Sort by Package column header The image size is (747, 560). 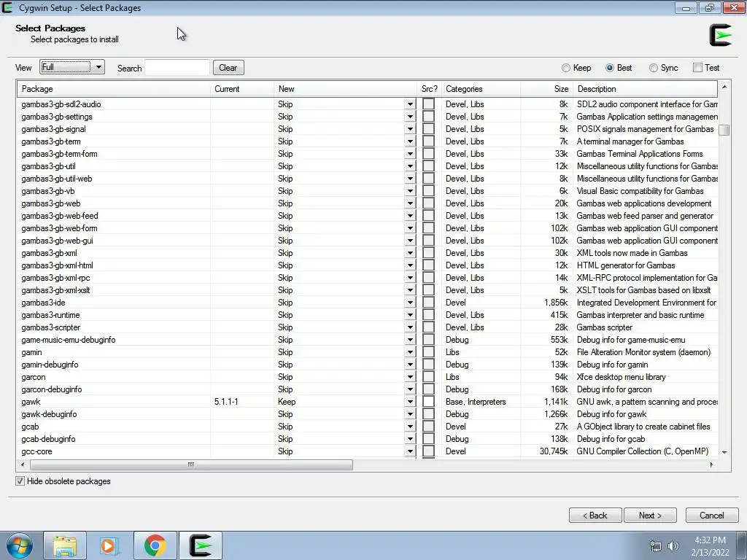coord(114,89)
